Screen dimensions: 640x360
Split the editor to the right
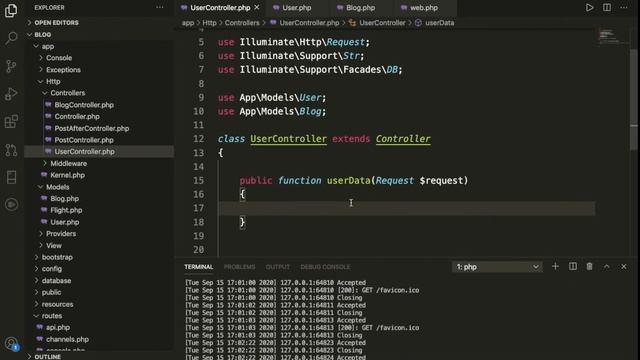[607, 7]
